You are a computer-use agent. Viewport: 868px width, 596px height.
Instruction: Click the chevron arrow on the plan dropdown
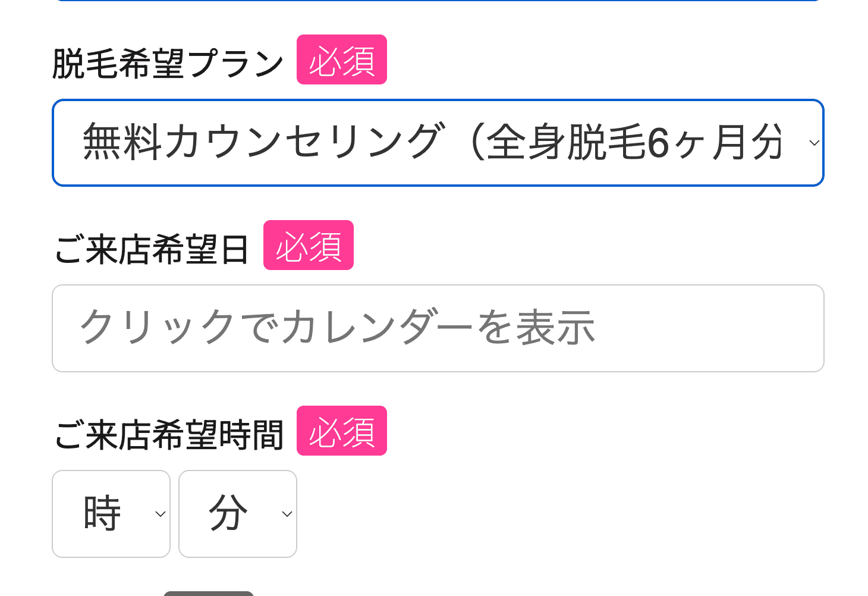(814, 143)
